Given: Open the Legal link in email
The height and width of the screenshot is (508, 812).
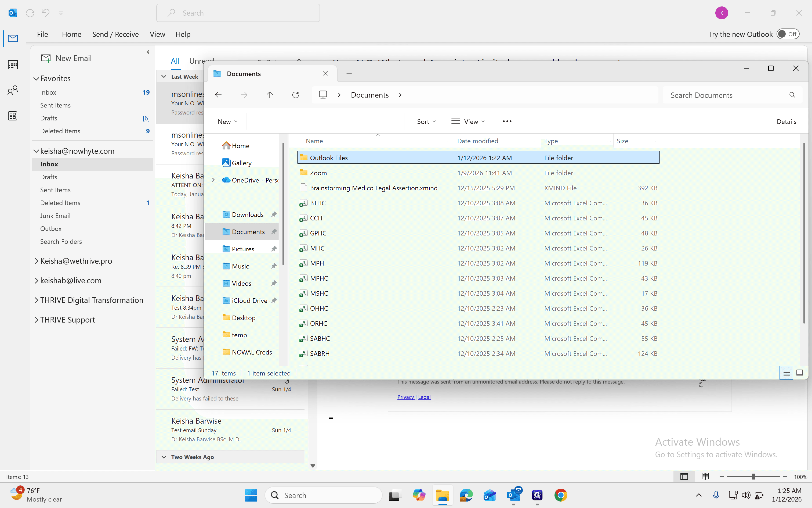Looking at the screenshot, I should tap(424, 397).
